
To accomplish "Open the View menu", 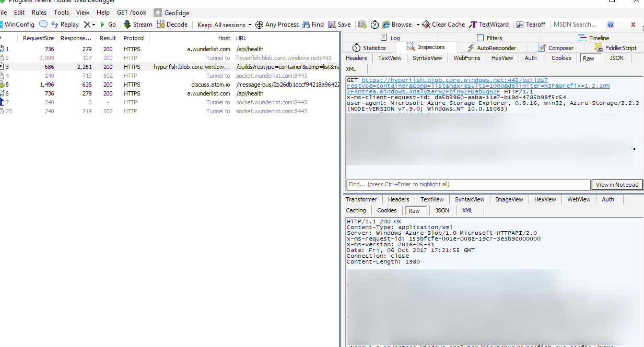I will pyautogui.click(x=83, y=12).
